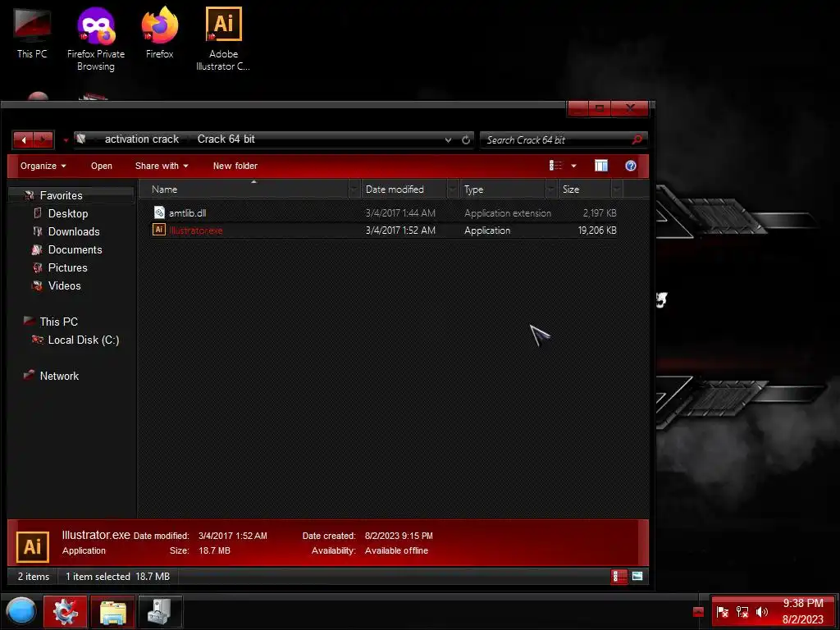The width and height of the screenshot is (840, 630).
Task: Open the Size column filter dropdown
Action: tap(617, 189)
